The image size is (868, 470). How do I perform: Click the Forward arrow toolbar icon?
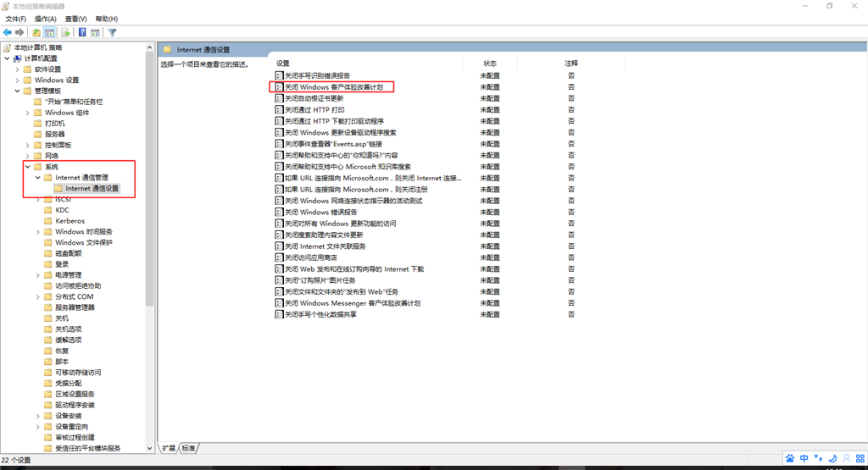(20, 33)
